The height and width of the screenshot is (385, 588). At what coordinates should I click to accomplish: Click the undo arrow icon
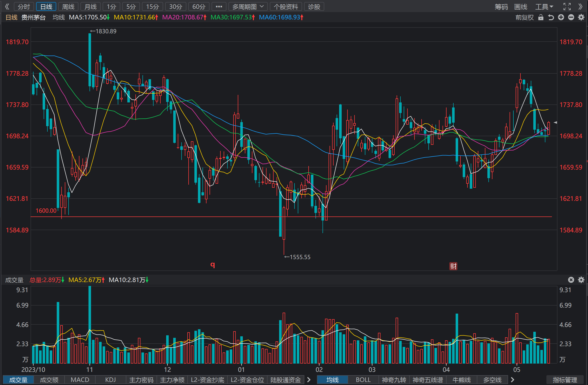click(551, 17)
